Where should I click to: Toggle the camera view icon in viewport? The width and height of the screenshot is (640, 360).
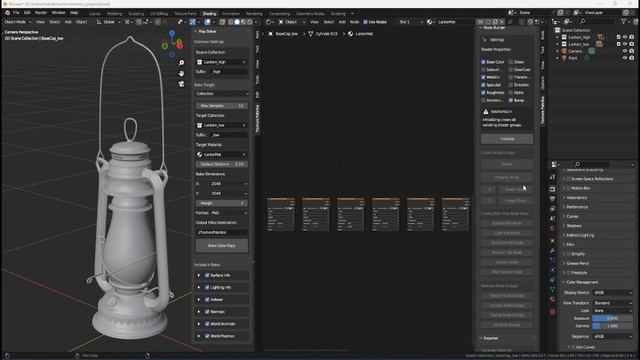(x=181, y=84)
